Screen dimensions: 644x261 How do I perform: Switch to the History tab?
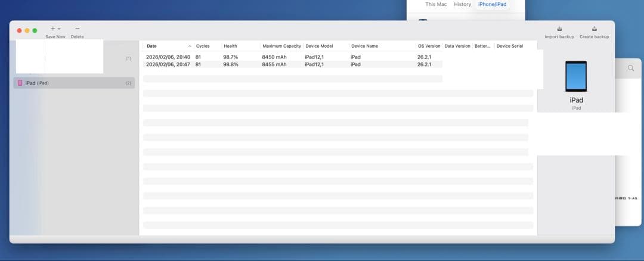pos(462,4)
